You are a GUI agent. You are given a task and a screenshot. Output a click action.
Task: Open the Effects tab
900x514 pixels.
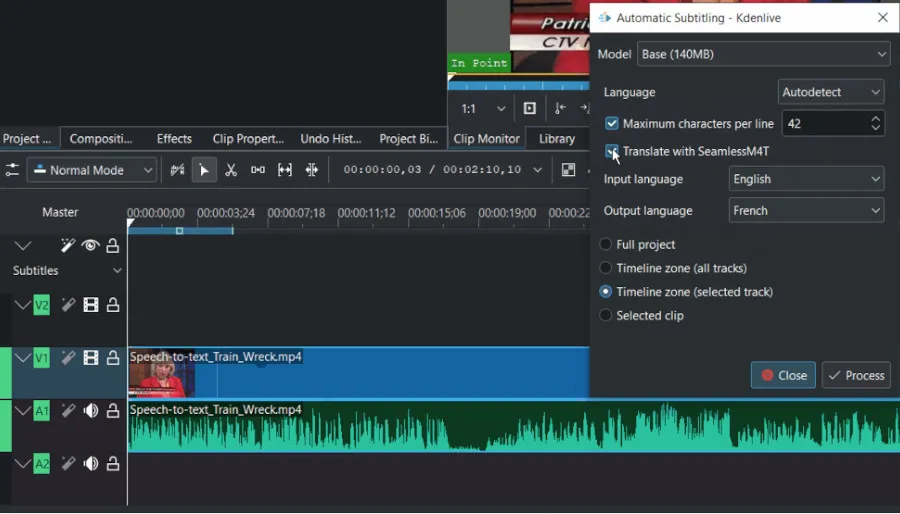click(x=174, y=139)
